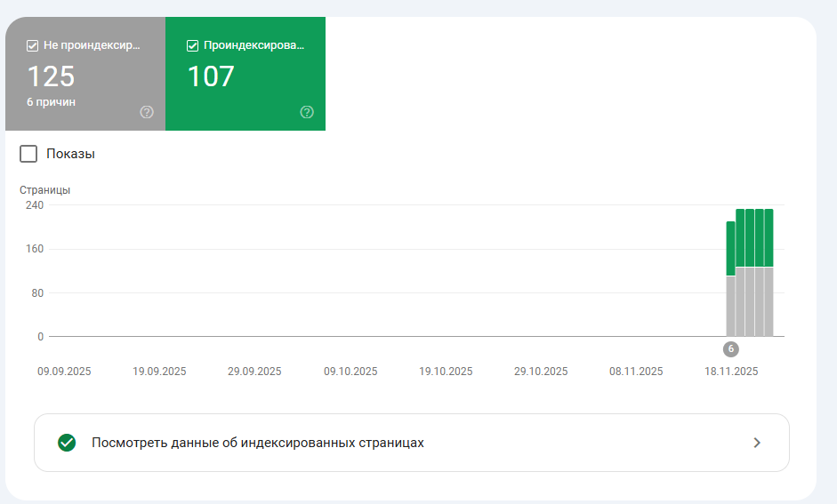Click help icon on Проиндексировано card
The height and width of the screenshot is (504, 837).
point(307,112)
